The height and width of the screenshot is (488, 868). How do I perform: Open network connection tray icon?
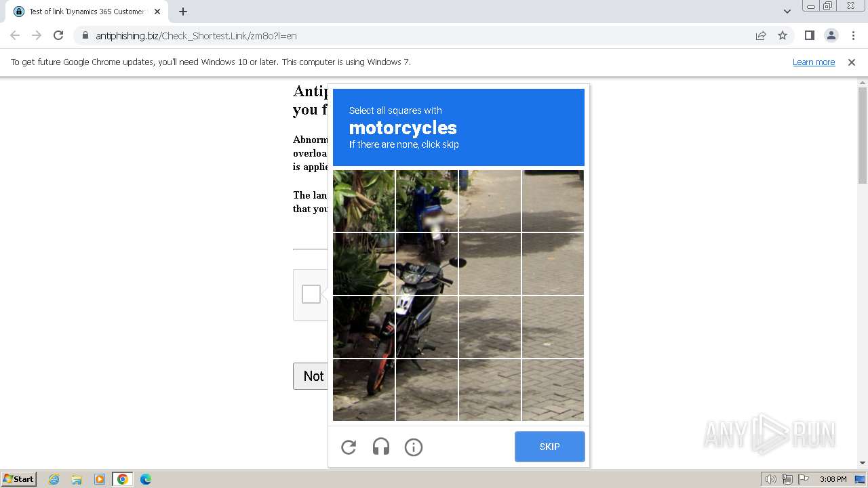click(787, 479)
